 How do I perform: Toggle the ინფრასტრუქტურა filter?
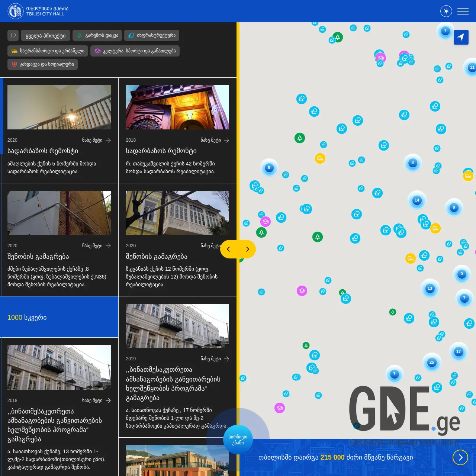[x=152, y=35]
